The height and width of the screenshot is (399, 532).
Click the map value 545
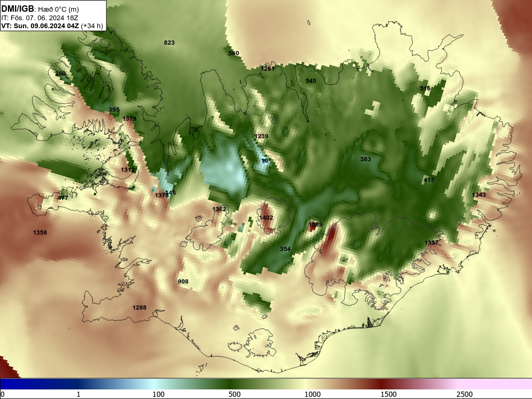coord(311,81)
